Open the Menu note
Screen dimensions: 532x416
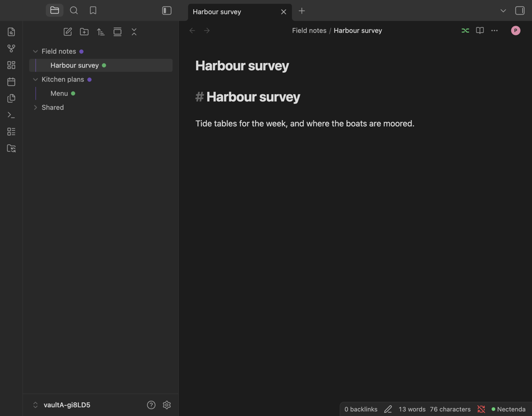[59, 94]
